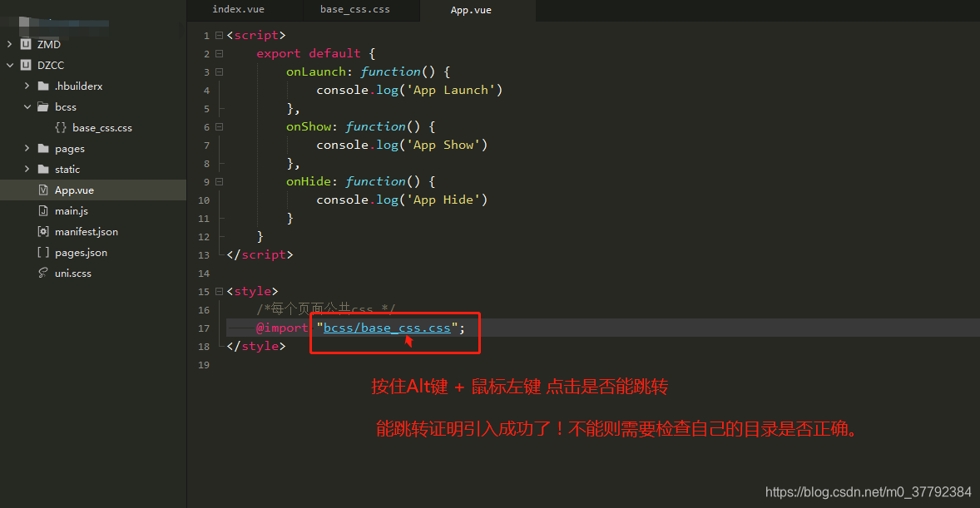Click the static folder icon
Viewport: 980px width, 508px height.
coord(43,170)
